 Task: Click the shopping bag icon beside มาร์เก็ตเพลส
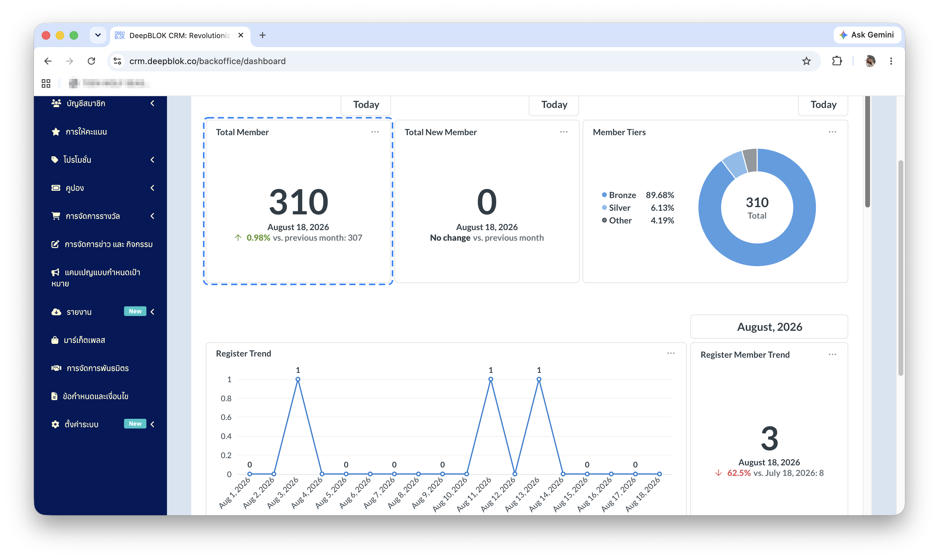pos(55,340)
